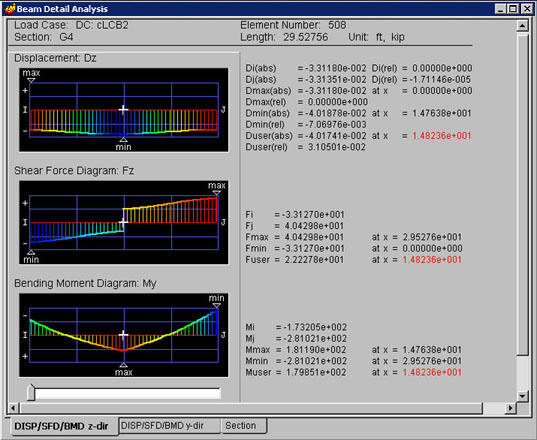Screen dimensions: 537x440
Task: Click the Unit ft, kip text
Action: point(376,37)
